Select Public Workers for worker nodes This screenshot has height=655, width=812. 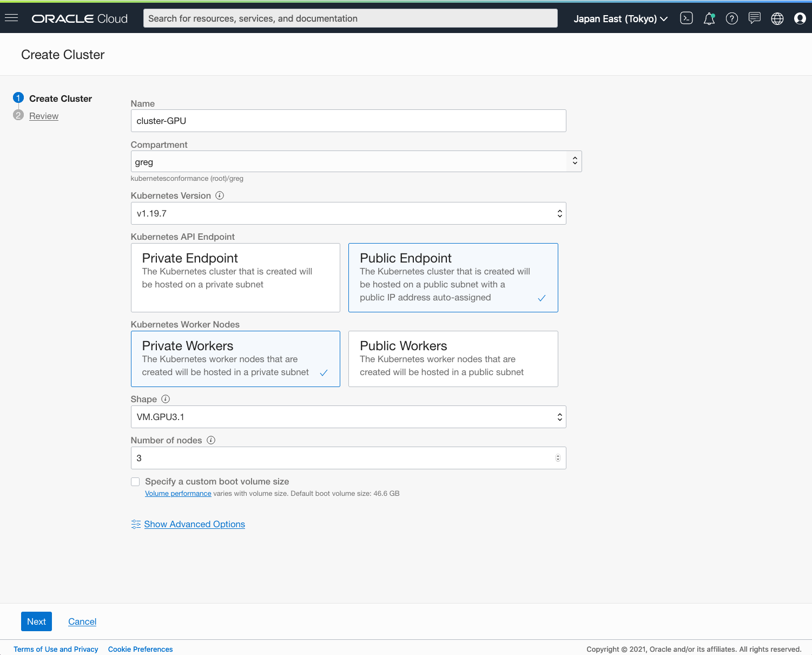click(x=453, y=359)
